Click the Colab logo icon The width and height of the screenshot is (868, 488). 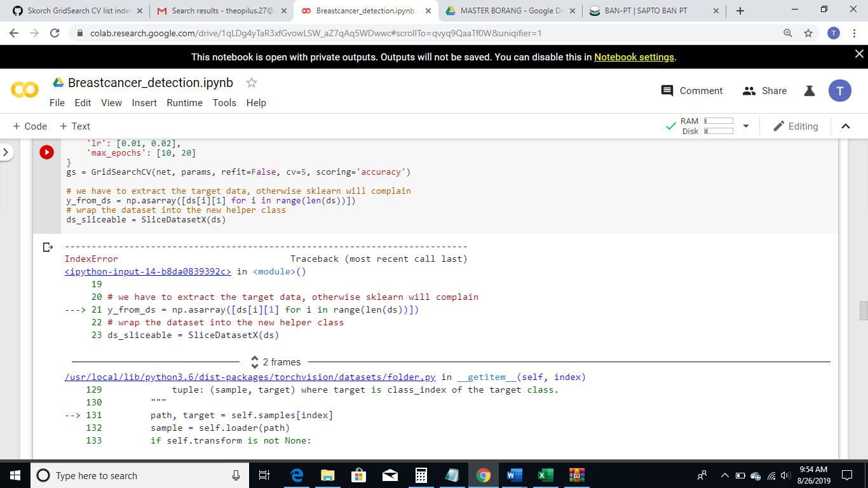tap(24, 91)
